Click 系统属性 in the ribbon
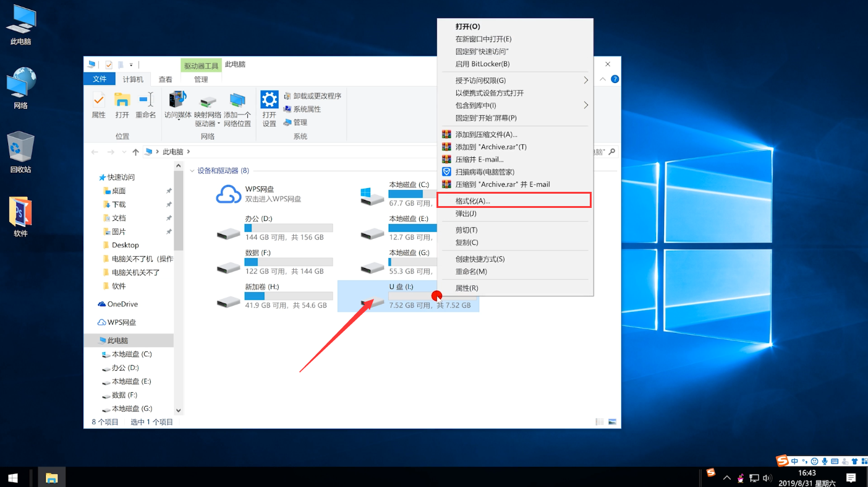Screen dimensions: 868x487 tap(302, 109)
